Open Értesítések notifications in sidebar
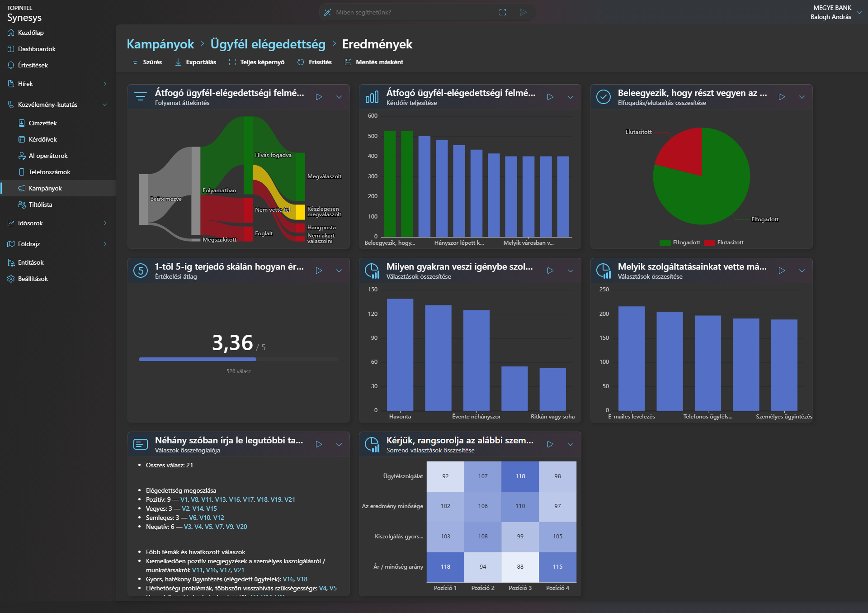This screenshot has width=868, height=613. tap(58, 65)
